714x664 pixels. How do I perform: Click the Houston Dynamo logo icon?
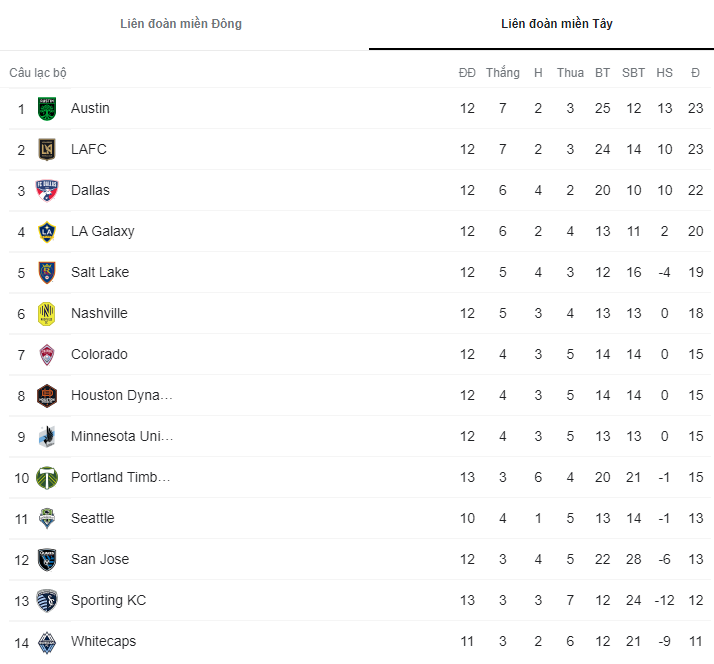47,395
